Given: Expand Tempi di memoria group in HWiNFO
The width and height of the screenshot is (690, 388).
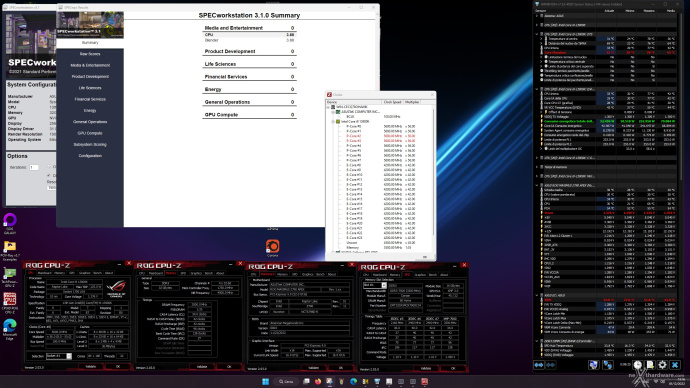Looking at the screenshot, I should (x=537, y=167).
